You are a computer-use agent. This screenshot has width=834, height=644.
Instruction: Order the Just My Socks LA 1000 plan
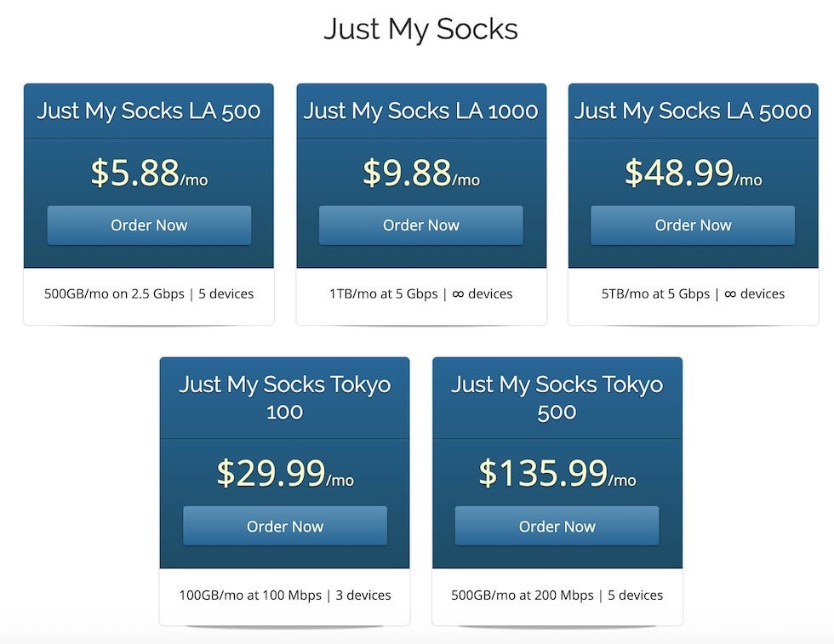click(420, 225)
